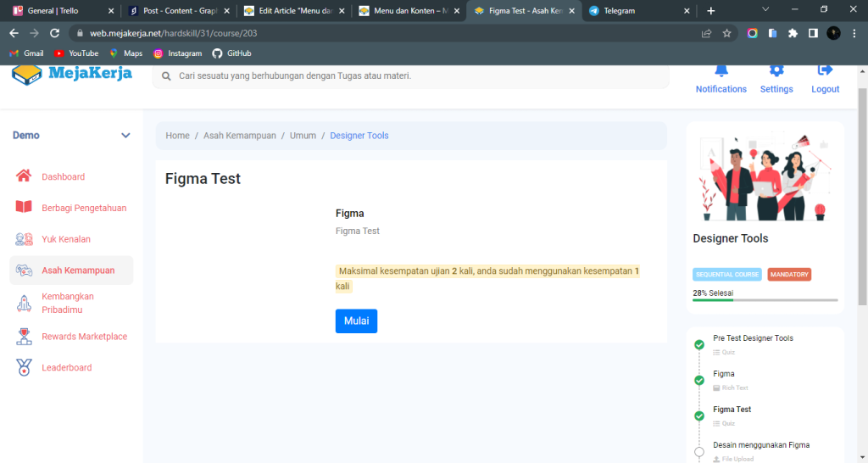The width and height of the screenshot is (868, 463).
Task: Open the Notifications bell
Action: pyautogui.click(x=721, y=71)
